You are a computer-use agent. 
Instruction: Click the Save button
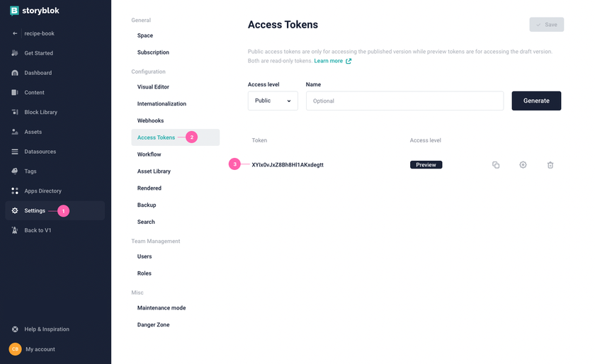(x=546, y=25)
